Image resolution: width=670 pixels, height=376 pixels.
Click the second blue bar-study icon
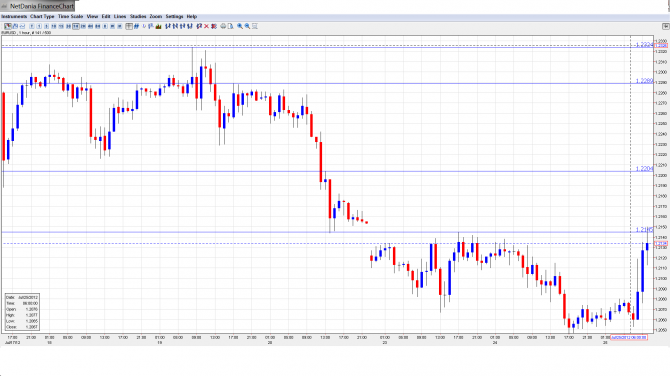coord(175,26)
